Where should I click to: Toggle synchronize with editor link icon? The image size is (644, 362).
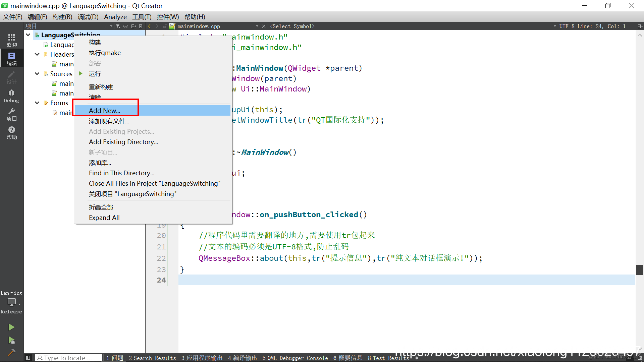pos(126,26)
